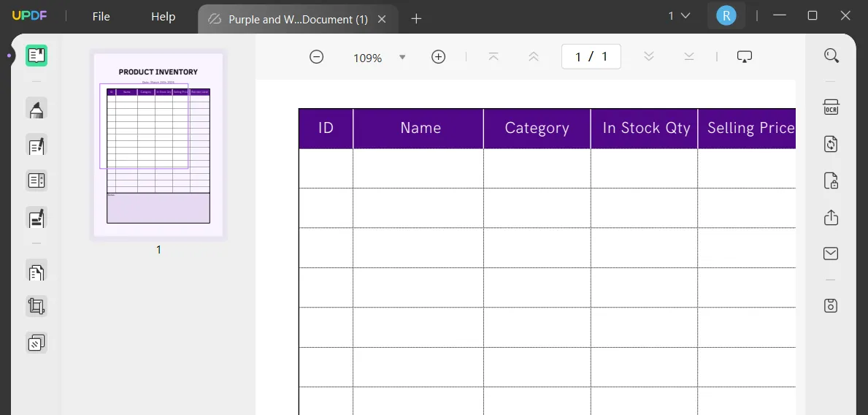Click page label 1 under the thumbnail
Viewport: 868px width, 415px height.
tap(158, 250)
